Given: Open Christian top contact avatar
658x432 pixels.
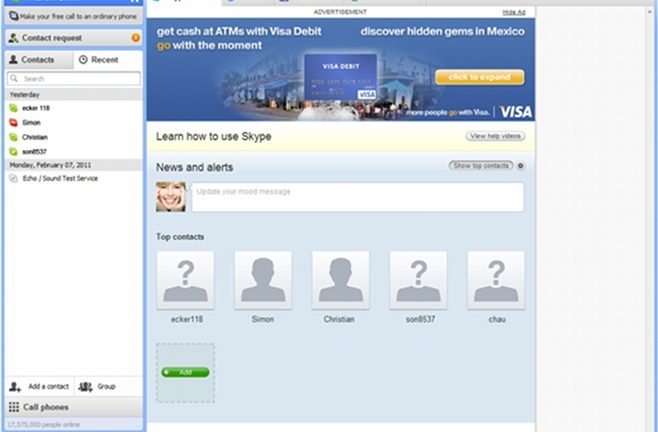Looking at the screenshot, I should pos(341,280).
